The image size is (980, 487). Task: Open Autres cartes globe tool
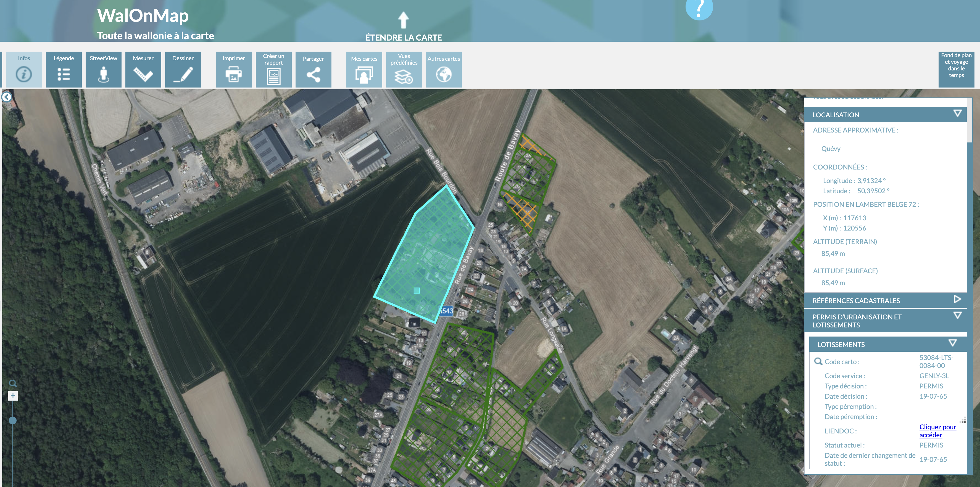click(444, 69)
